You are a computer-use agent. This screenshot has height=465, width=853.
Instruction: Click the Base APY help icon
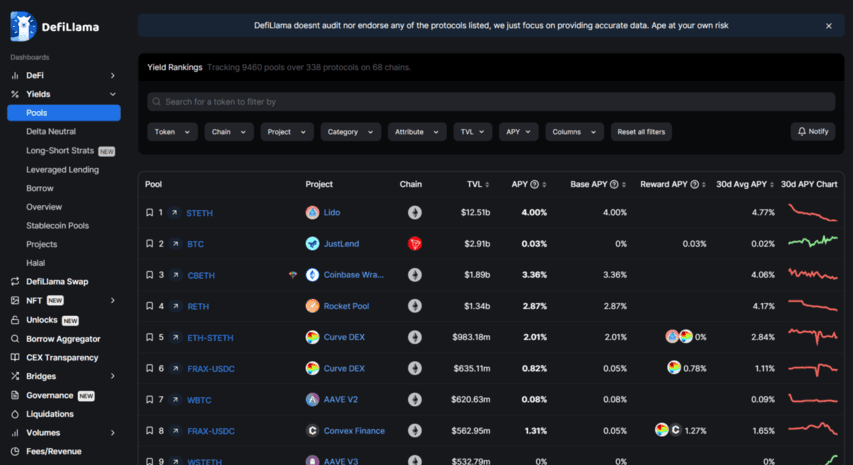[x=614, y=184]
